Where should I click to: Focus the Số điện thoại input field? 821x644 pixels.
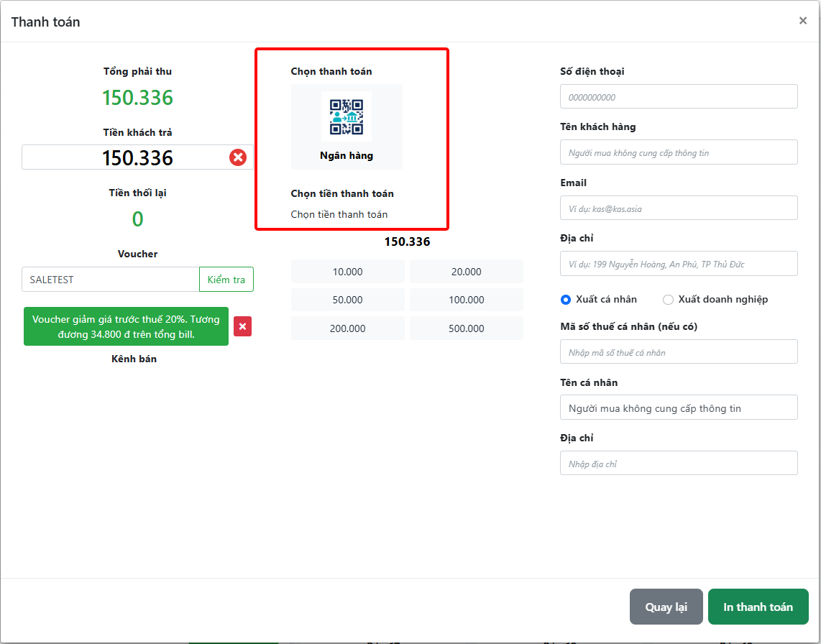tap(679, 97)
